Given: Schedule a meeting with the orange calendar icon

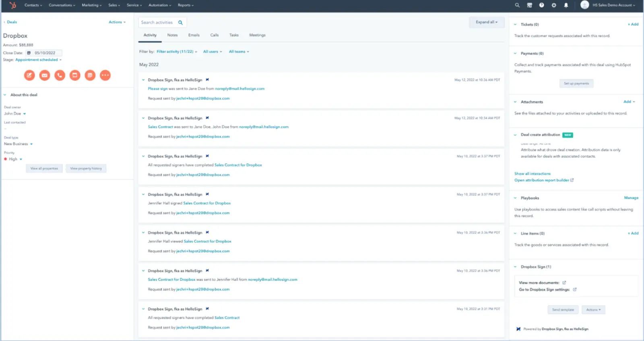Looking at the screenshot, I should pyautogui.click(x=90, y=75).
